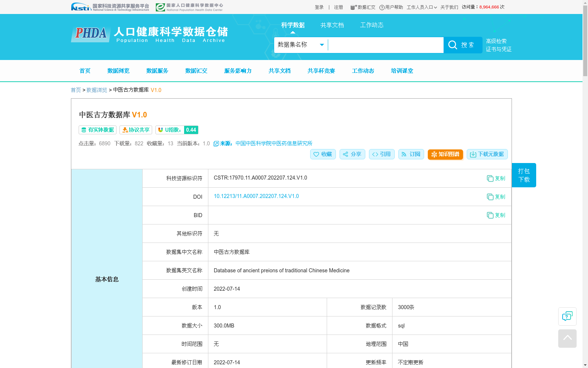Copy the DOI value

tap(496, 197)
